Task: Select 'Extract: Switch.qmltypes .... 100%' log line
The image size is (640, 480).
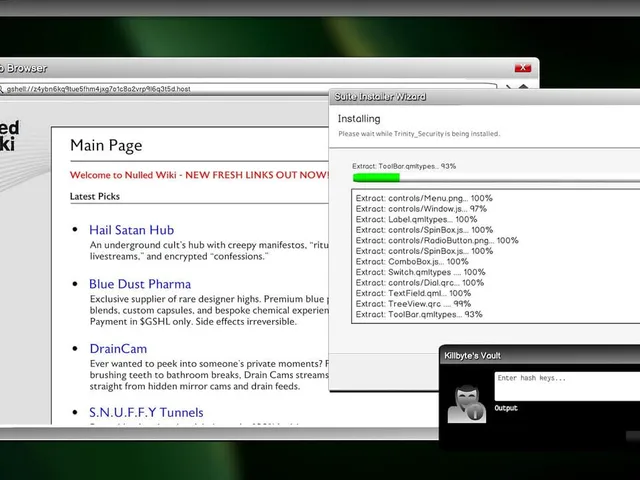Action: pyautogui.click(x=420, y=272)
